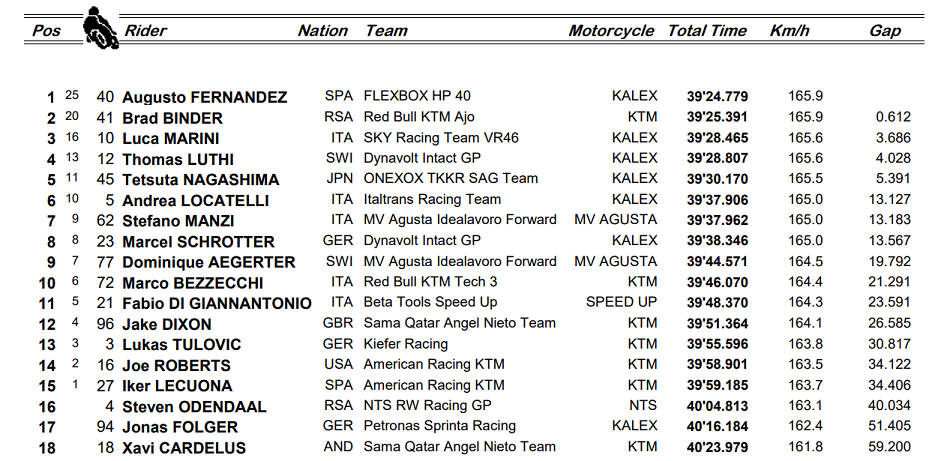
Task: Click the Nation column header
Action: coord(322,31)
